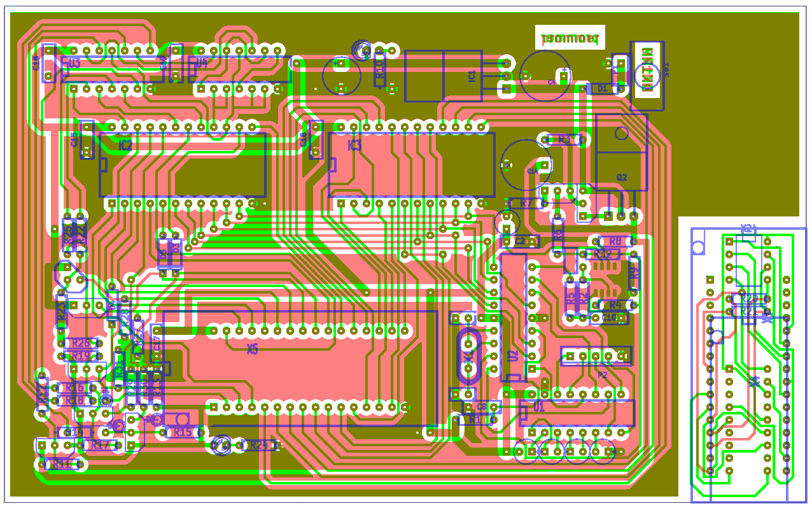Select resistor R15
812x508 pixels.
pos(182,432)
